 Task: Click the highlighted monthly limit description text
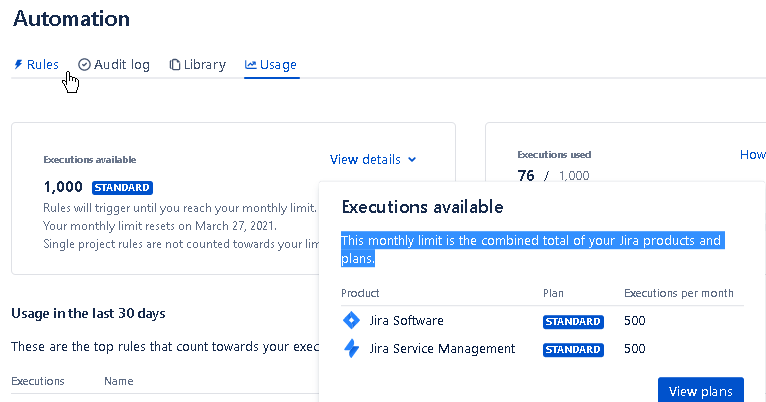click(532, 249)
